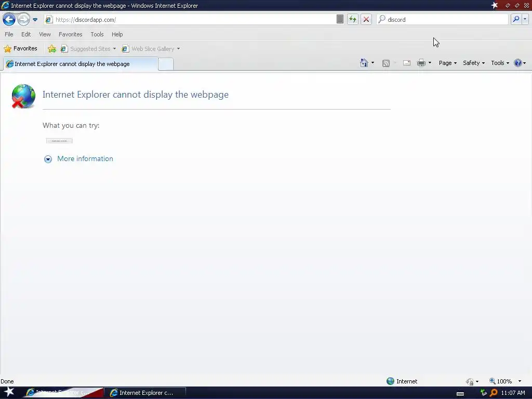Open the Help menu
The height and width of the screenshot is (399, 532).
(x=117, y=34)
